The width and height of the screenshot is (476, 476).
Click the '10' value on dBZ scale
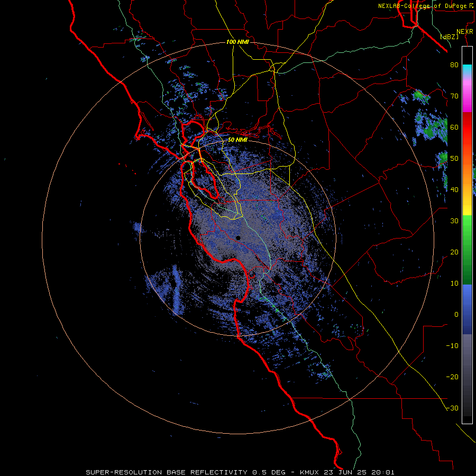454,283
